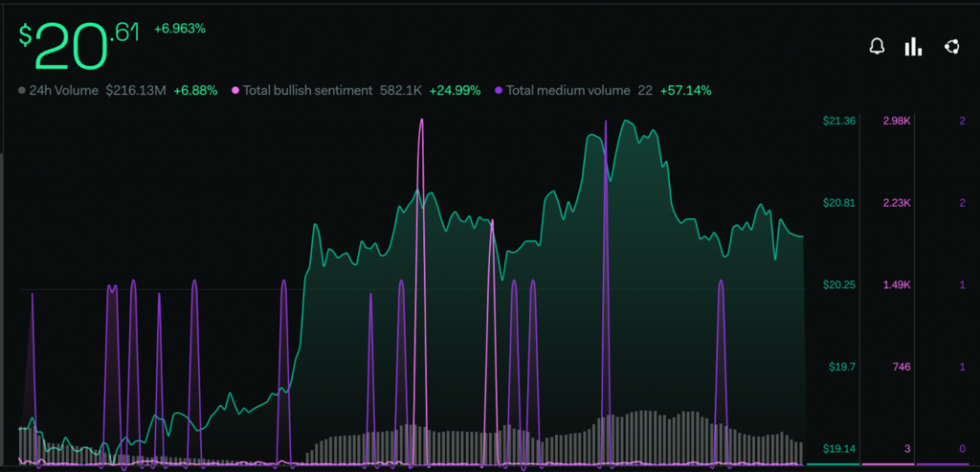Toggle the pink bullish sentiment legend dot
This screenshot has width=980, height=472.
click(235, 91)
